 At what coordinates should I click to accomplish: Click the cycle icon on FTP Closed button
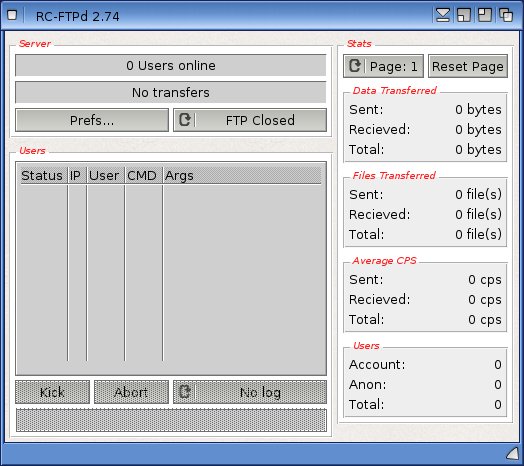[185, 120]
